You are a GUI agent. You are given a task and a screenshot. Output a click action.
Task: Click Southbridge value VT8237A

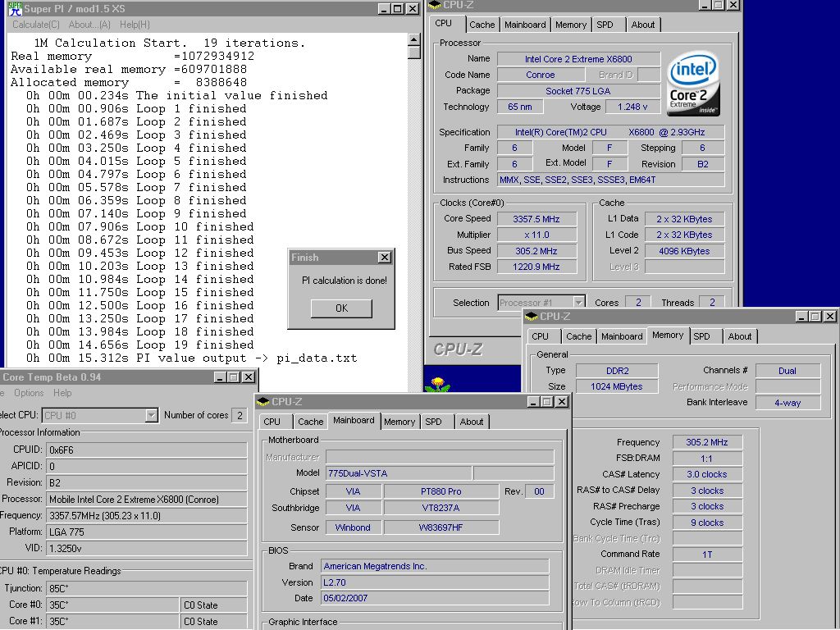pyautogui.click(x=441, y=508)
